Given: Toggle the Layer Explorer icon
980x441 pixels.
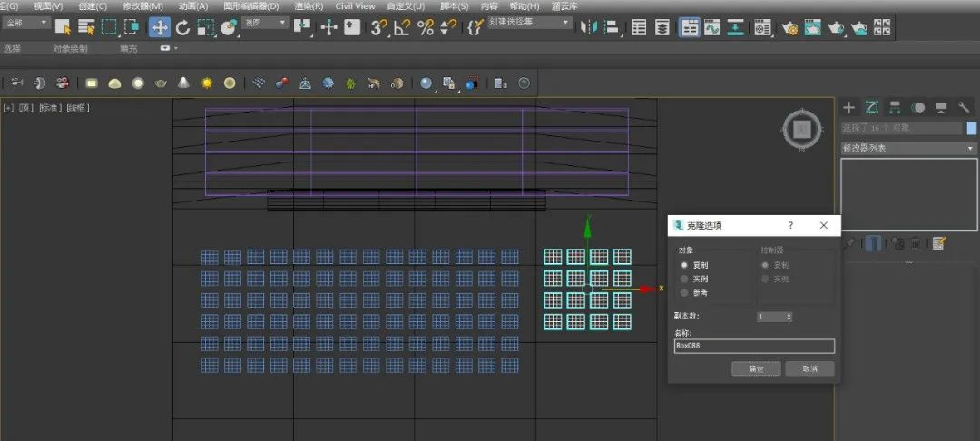Looking at the screenshot, I should 661,27.
